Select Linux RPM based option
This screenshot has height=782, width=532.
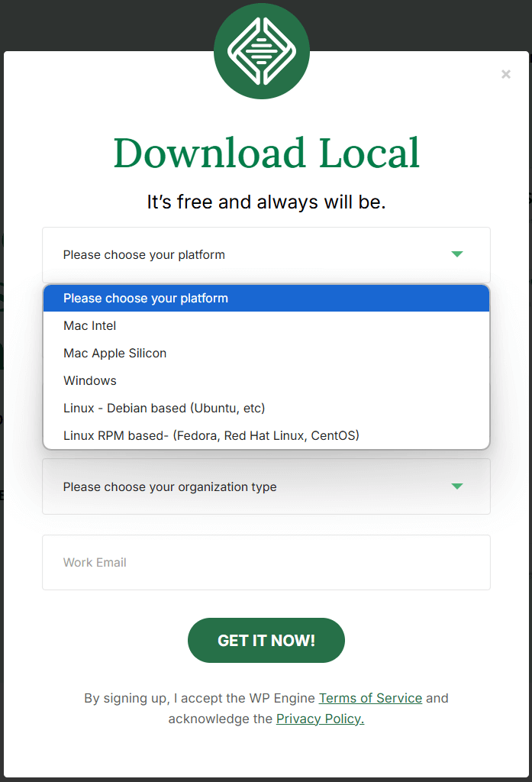pyautogui.click(x=266, y=435)
